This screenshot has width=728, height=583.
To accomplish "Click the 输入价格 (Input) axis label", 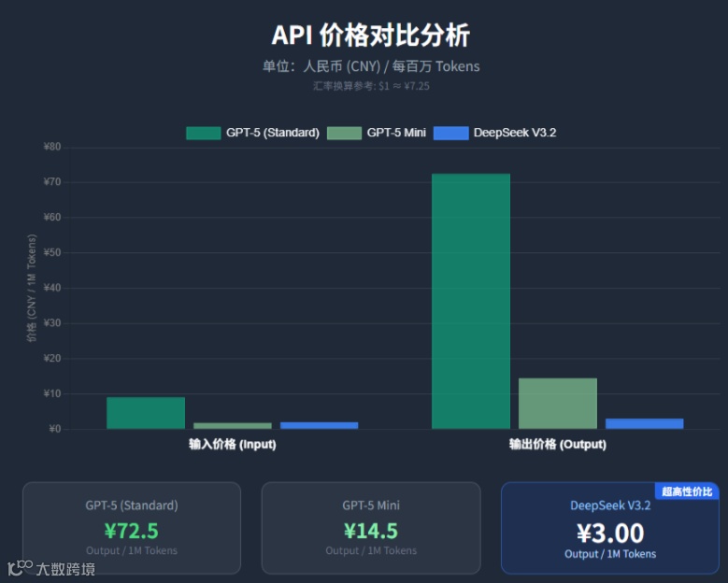I will (x=233, y=444).
